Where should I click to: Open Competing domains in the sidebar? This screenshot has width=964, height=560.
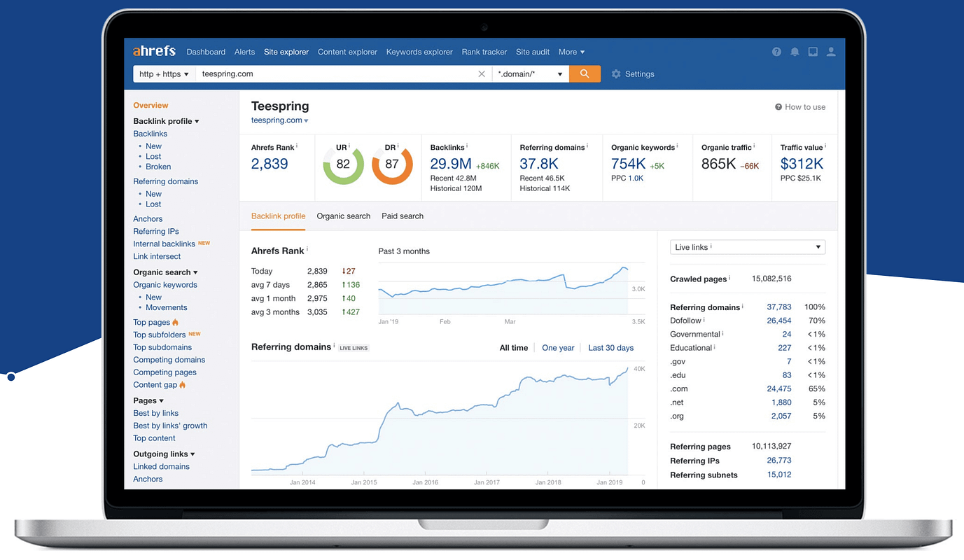click(169, 360)
